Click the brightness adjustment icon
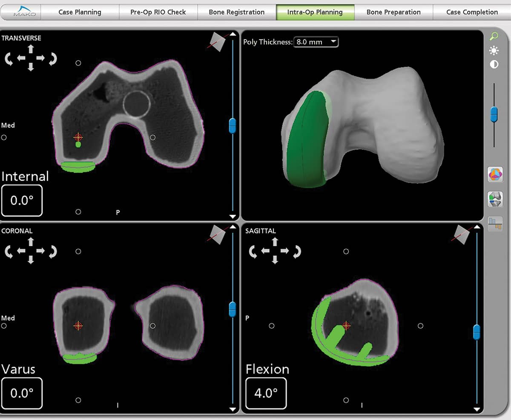511x420 pixels. (494, 50)
